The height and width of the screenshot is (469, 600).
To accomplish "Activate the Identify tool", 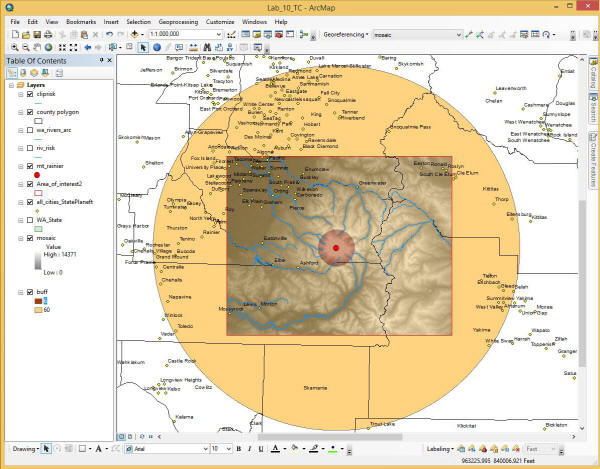I will point(157,47).
